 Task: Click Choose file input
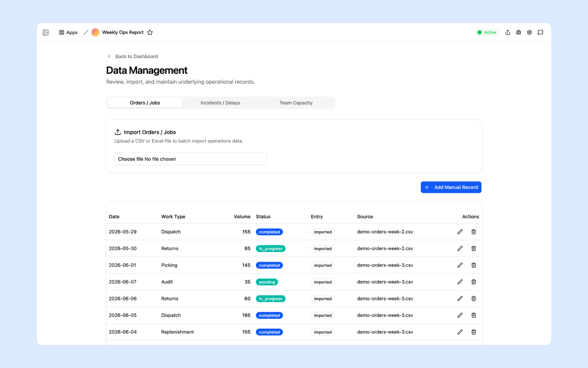click(191, 159)
